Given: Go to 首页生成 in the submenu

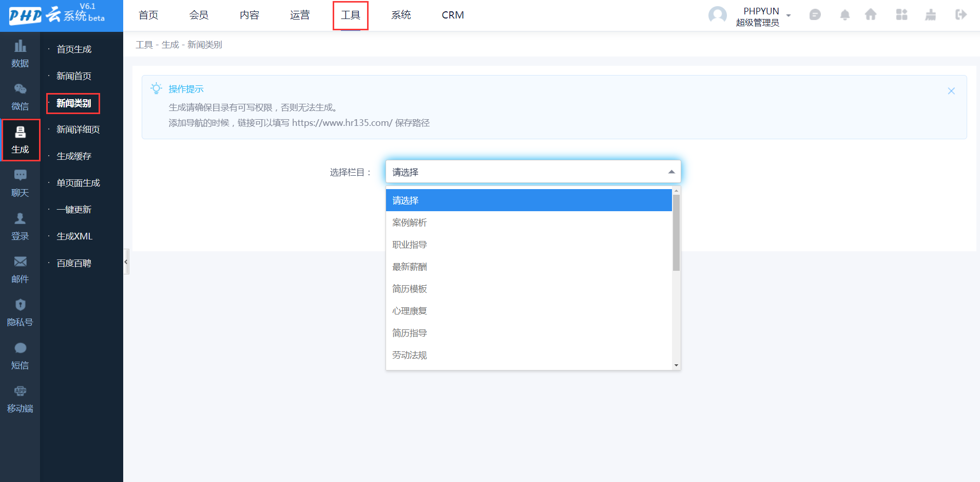Looking at the screenshot, I should pos(74,49).
